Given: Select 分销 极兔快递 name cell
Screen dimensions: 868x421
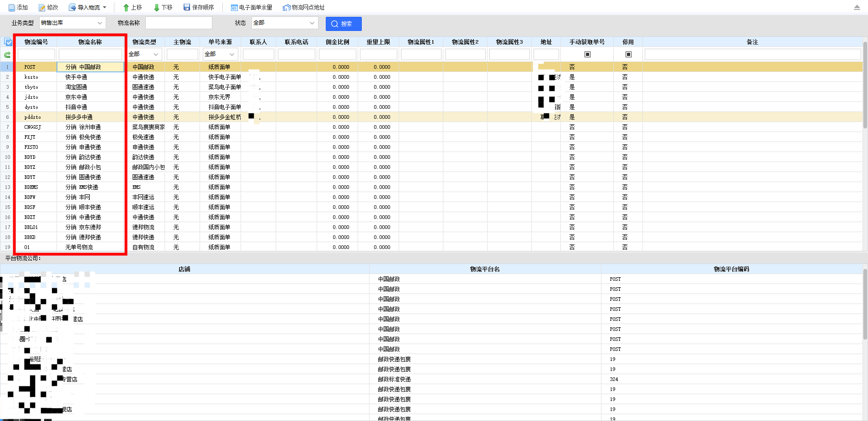Looking at the screenshot, I should (90, 137).
